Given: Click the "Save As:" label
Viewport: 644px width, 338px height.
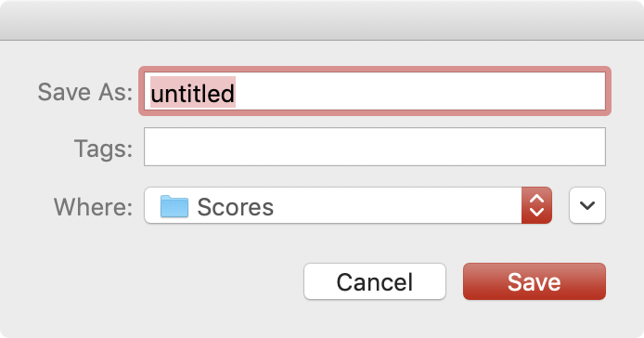Looking at the screenshot, I should coord(85,92).
